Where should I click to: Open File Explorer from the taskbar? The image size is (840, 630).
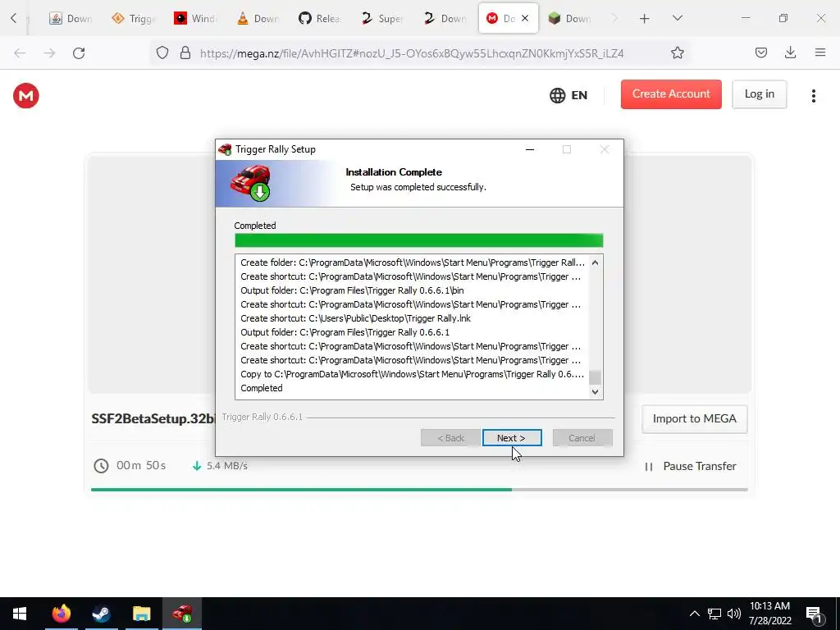pos(141,614)
